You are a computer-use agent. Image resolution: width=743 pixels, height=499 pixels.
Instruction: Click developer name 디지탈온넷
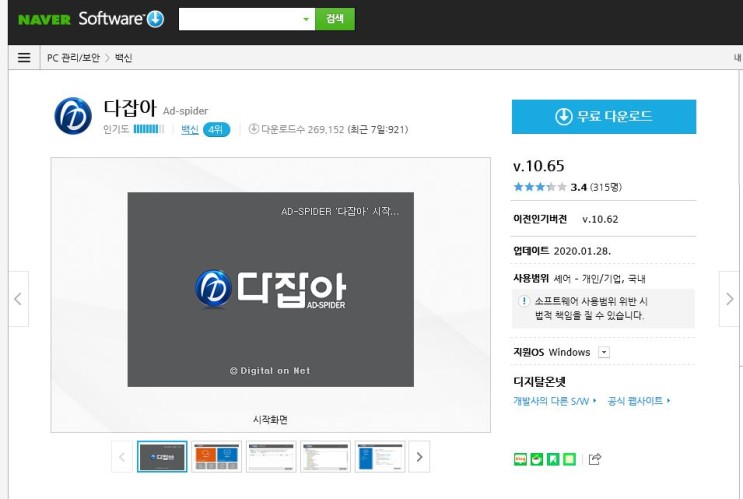(x=539, y=382)
